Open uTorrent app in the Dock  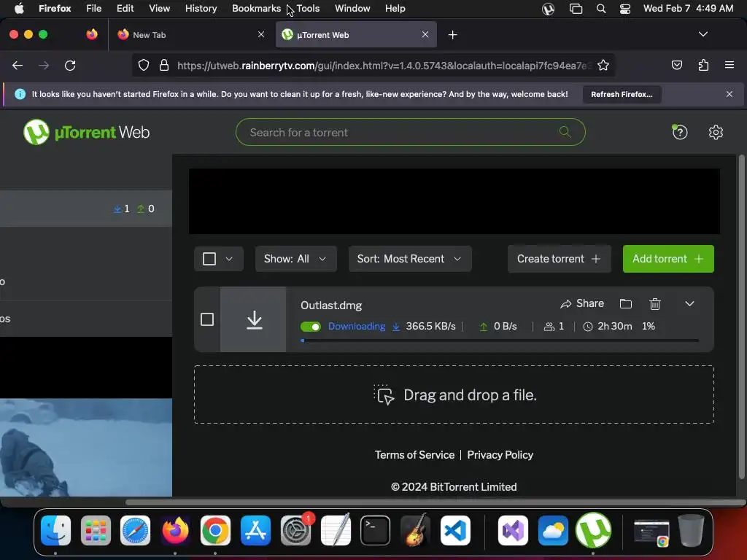593,530
